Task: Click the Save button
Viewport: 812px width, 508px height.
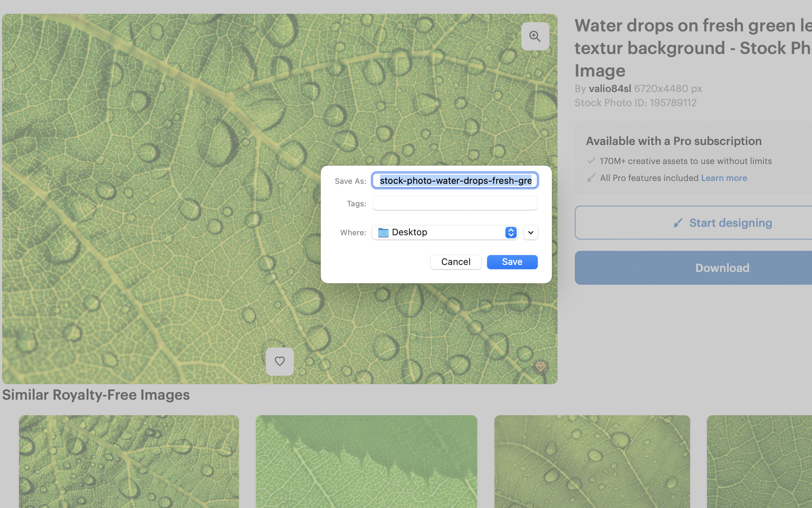Action: pos(512,262)
